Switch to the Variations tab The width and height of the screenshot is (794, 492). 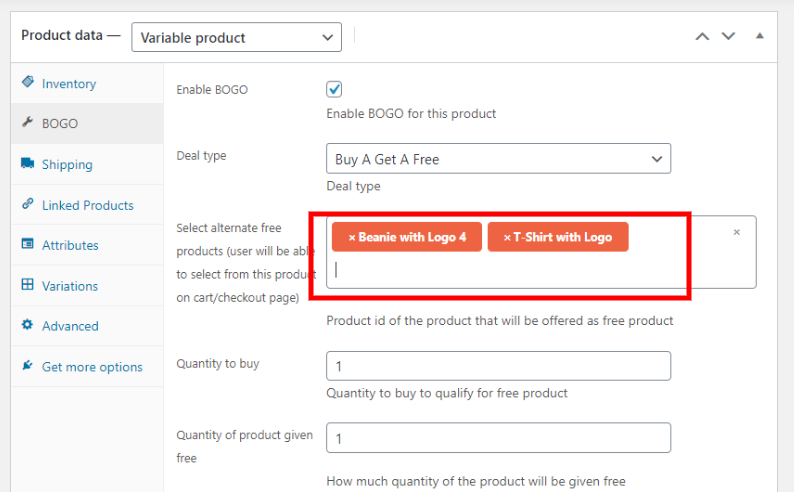(70, 286)
